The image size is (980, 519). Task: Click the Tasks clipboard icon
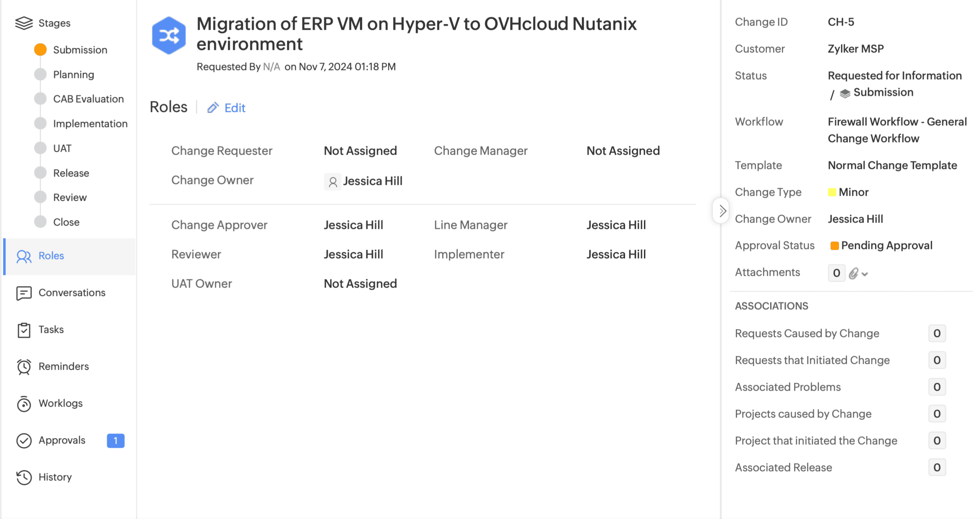(24, 330)
